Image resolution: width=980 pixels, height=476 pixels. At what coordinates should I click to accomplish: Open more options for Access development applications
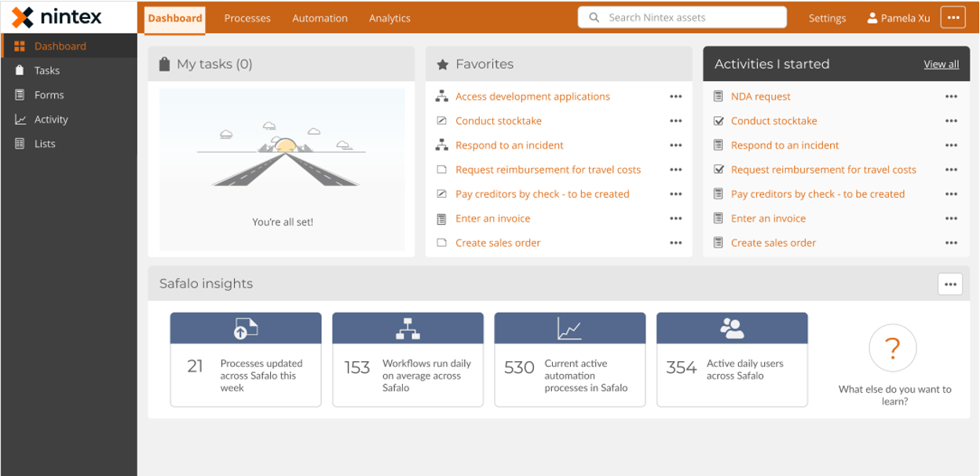[x=676, y=97]
